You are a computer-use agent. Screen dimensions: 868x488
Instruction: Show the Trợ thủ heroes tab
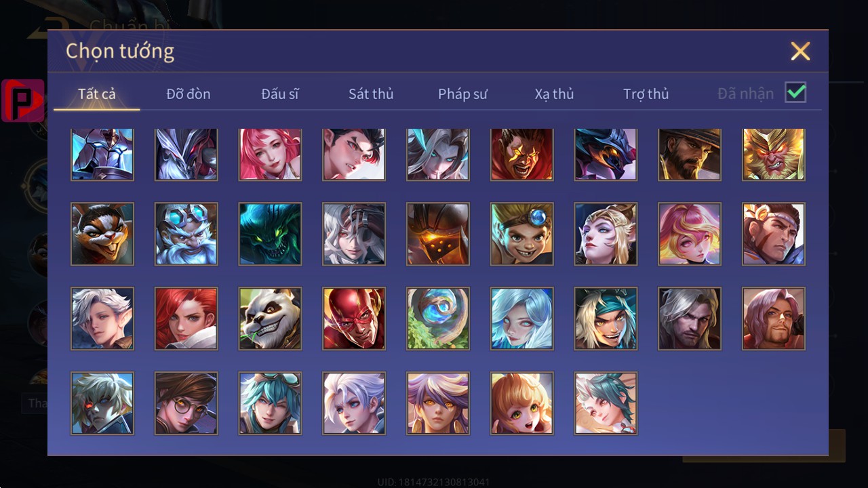646,94
